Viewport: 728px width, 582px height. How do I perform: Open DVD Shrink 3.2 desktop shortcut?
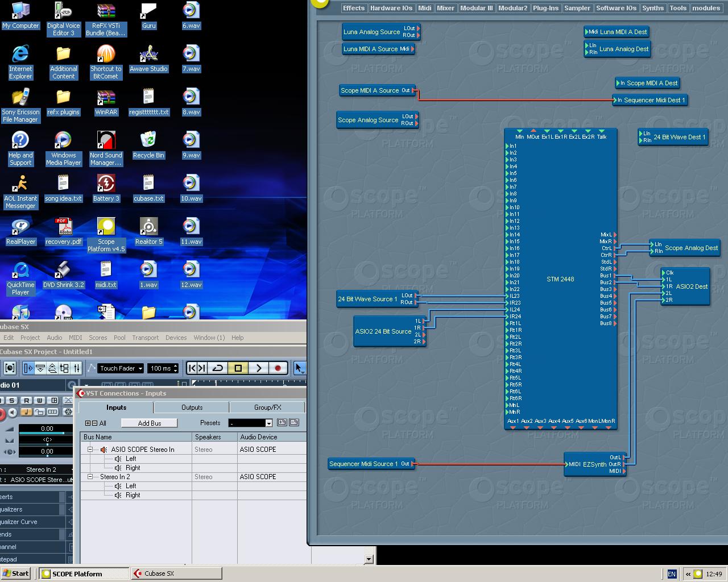pyautogui.click(x=63, y=274)
